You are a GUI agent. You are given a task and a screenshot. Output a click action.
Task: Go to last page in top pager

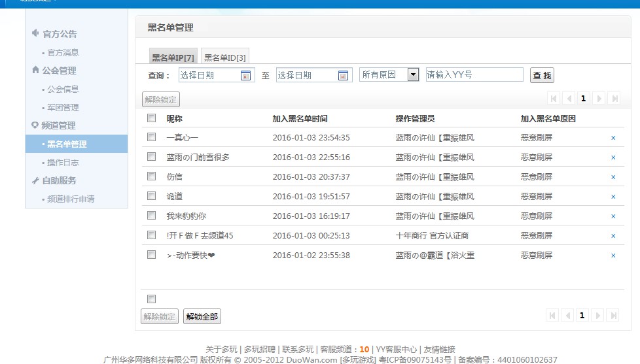tap(613, 99)
